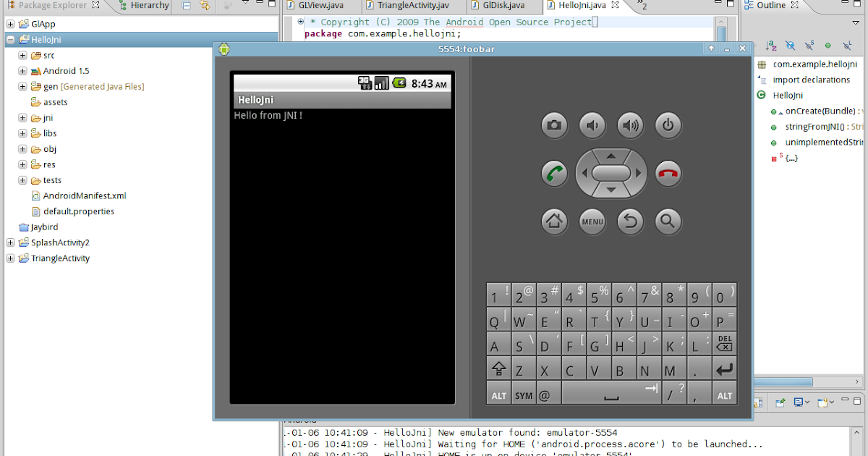Tap the DEL key on emulator keyboard
Screen dimensions: 868x456
pyautogui.click(x=724, y=344)
